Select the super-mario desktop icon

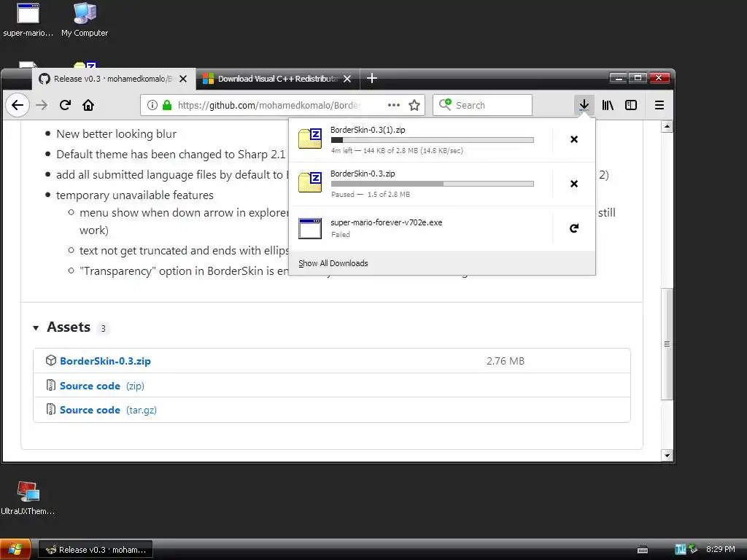28,20
